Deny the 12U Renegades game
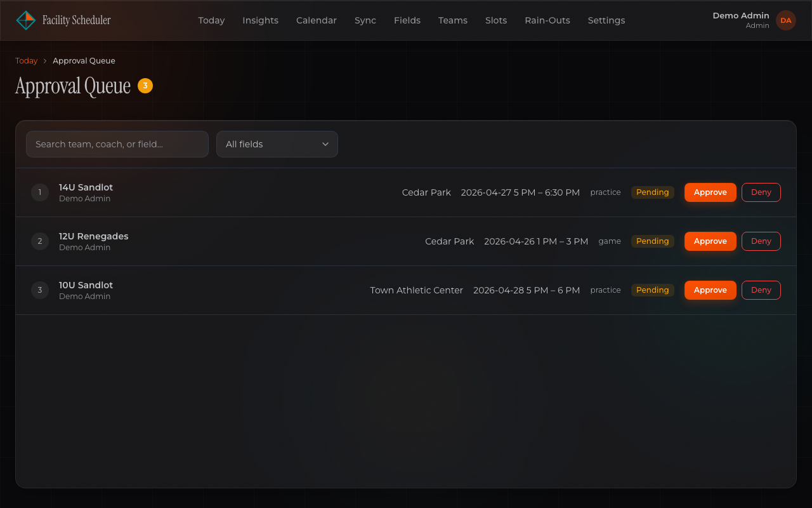This screenshot has width=812, height=508. (x=761, y=241)
